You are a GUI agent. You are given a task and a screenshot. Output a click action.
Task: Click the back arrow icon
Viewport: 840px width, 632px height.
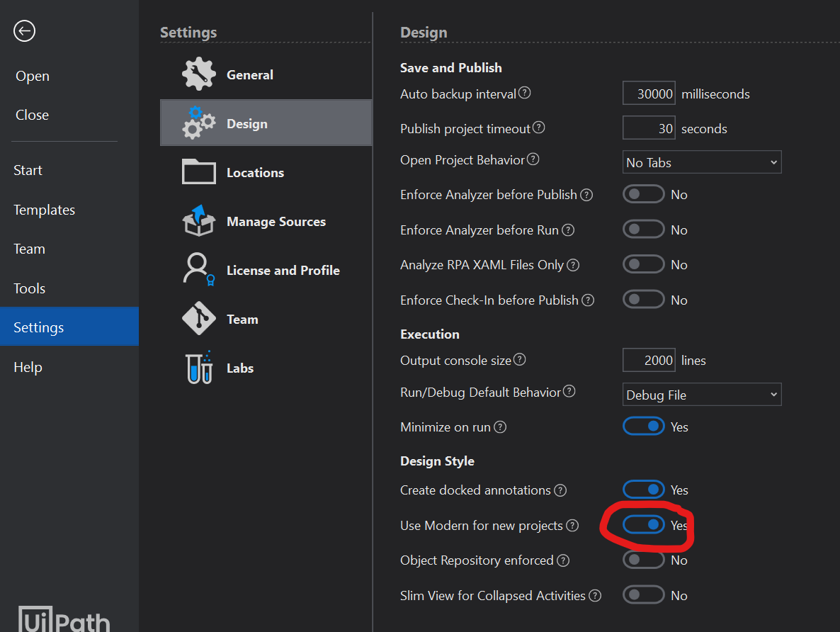coord(24,31)
